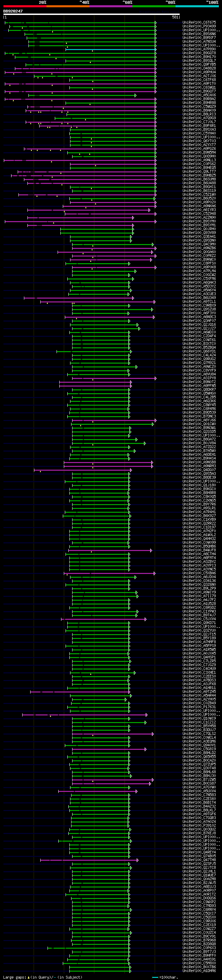The height and width of the screenshot is (980, 222).
Task: Select hit label UniRef100_A2YXT7
Action: 199,145
